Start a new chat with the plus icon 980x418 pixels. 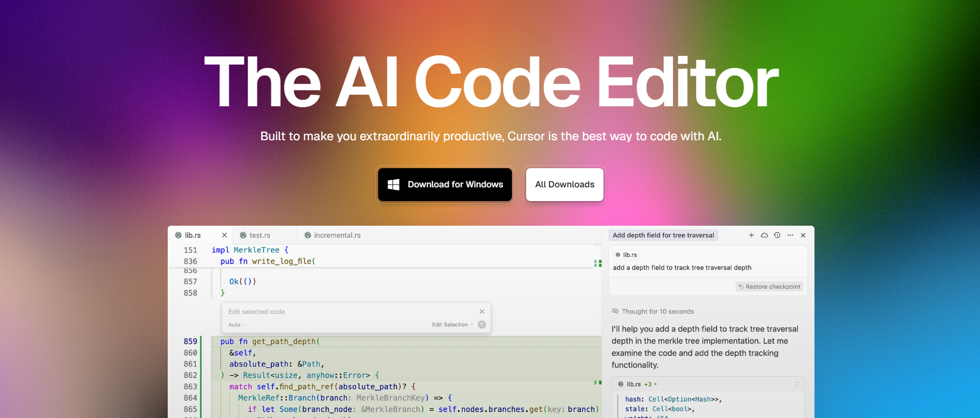751,235
